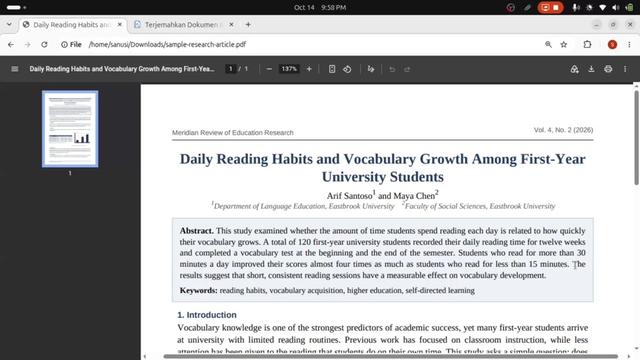
Task: Close the Daily Reading Habits tab
Action: click(x=120, y=24)
